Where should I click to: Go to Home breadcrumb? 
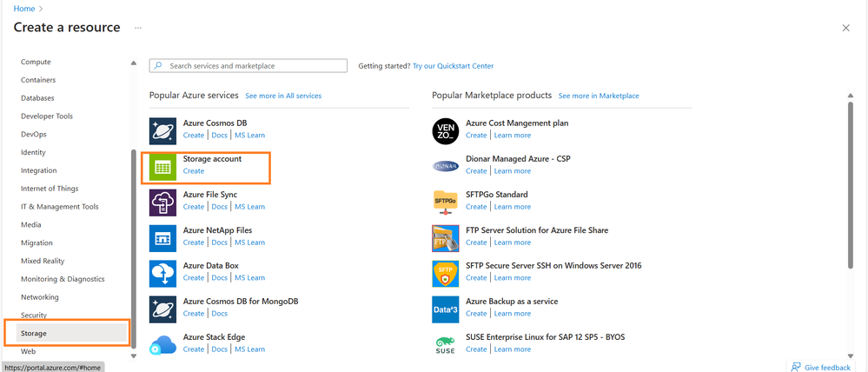(24, 9)
